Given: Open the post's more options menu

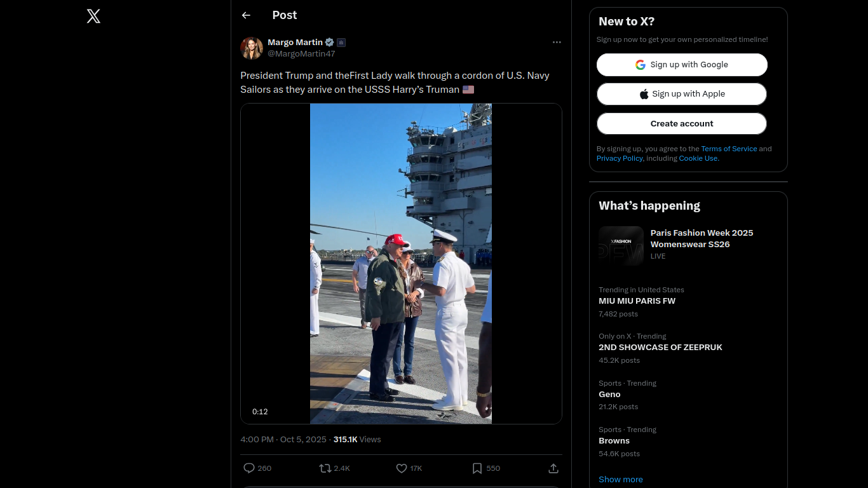Looking at the screenshot, I should point(557,43).
